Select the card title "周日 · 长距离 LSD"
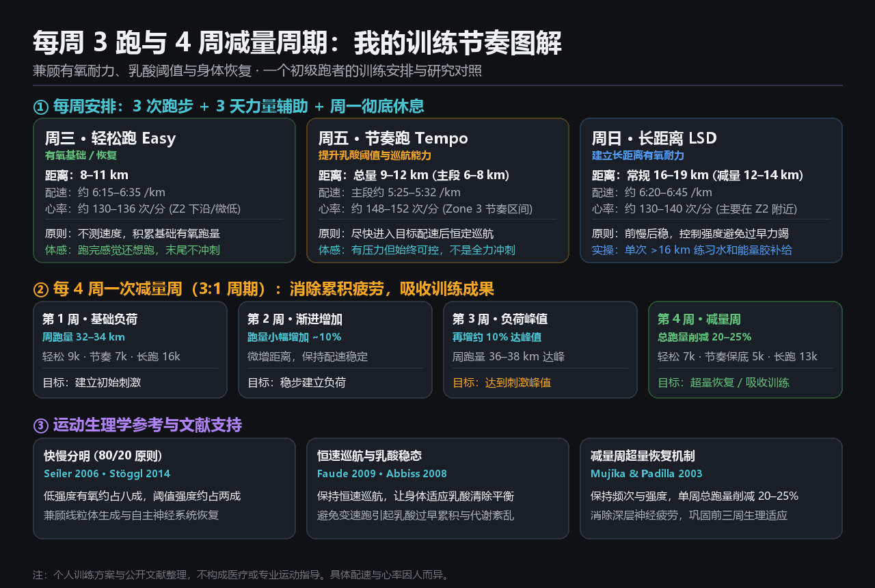 click(655, 139)
